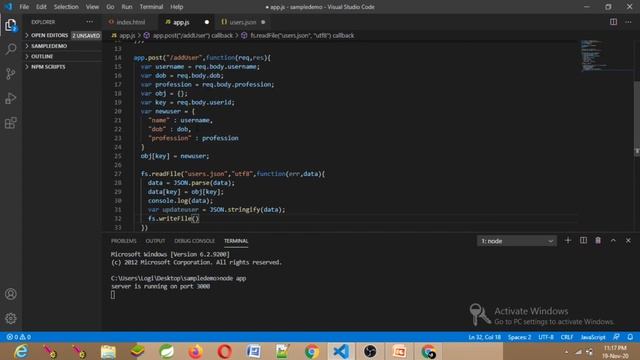Viewport: 640px width, 360px height.
Task: Maximize the panel with up chevron
Action: pyautogui.click(x=613, y=241)
